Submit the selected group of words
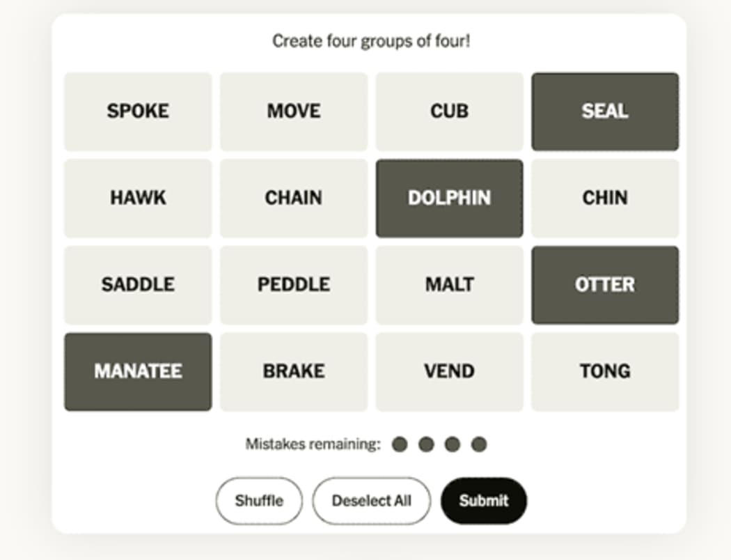 (x=485, y=500)
